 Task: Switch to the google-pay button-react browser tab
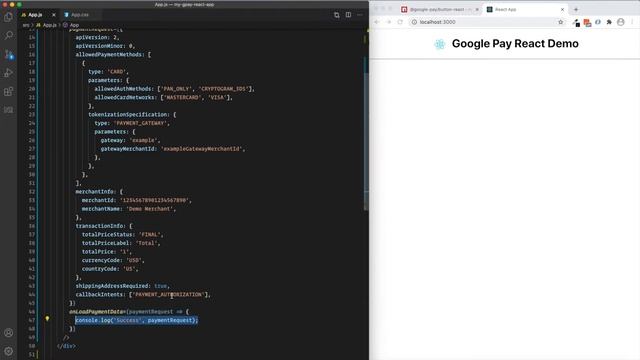[x=437, y=9]
